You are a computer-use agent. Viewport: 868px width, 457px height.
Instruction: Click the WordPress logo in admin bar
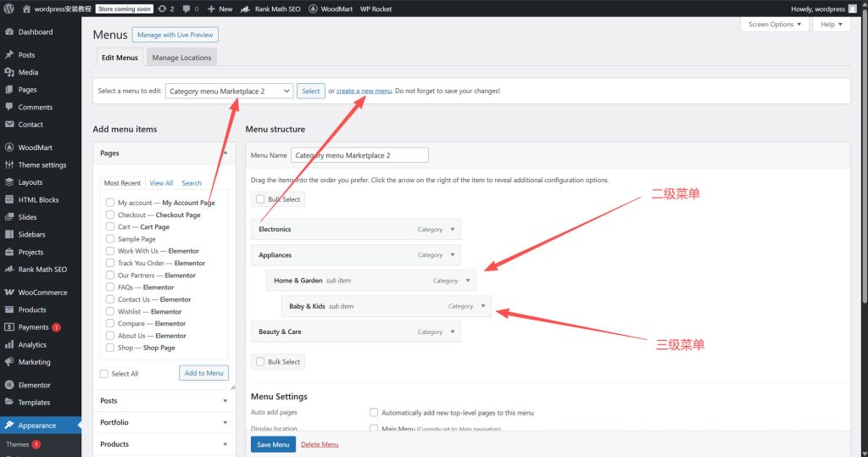(x=9, y=8)
